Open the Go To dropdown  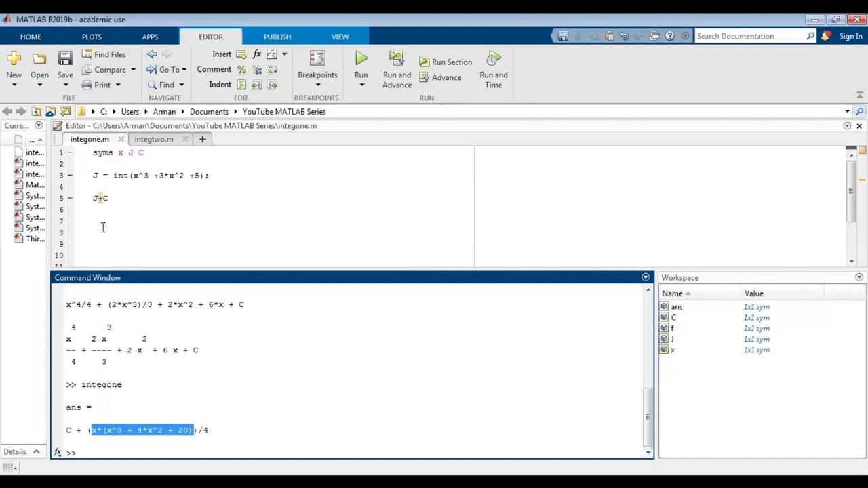tap(170, 70)
